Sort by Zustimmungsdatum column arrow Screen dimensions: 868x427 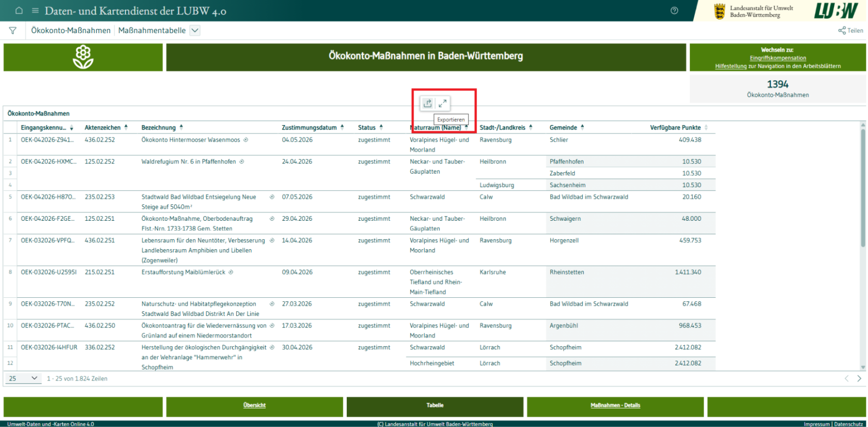point(342,127)
